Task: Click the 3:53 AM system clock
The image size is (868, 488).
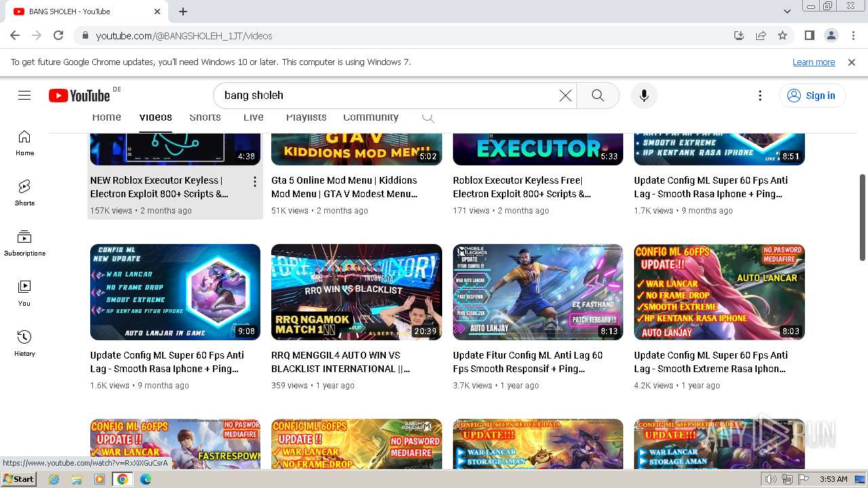Action: [x=833, y=479]
